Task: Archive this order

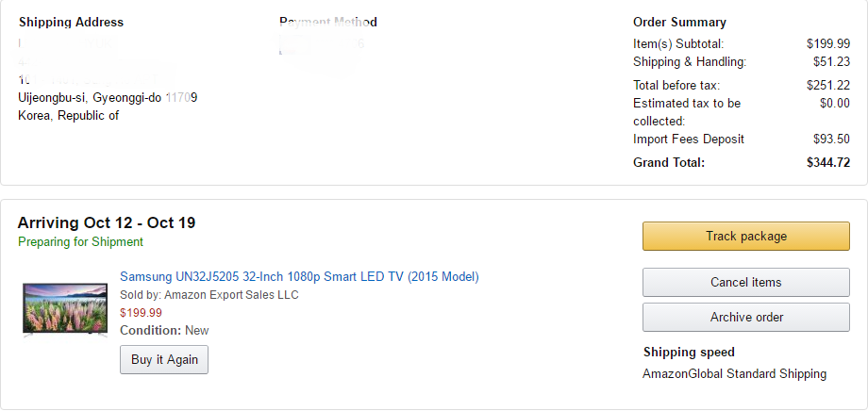Action: 745,317
